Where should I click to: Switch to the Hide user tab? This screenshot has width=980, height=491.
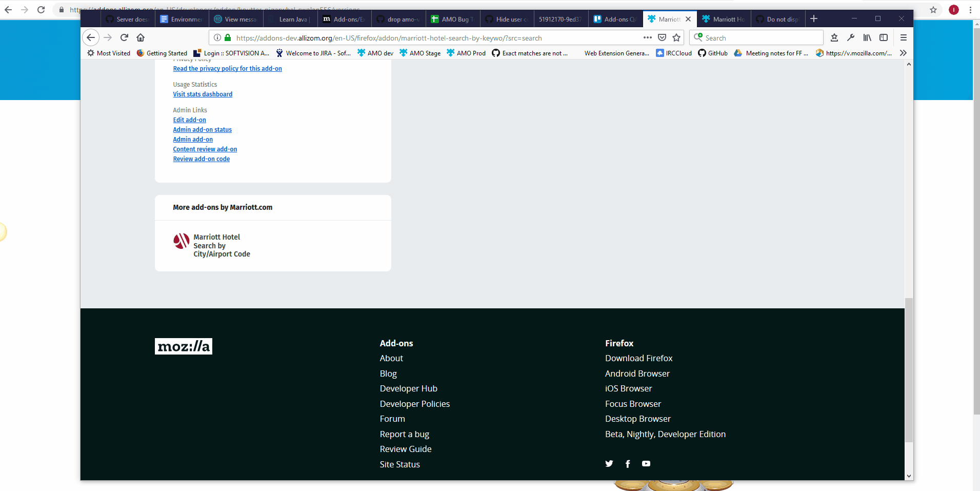507,19
